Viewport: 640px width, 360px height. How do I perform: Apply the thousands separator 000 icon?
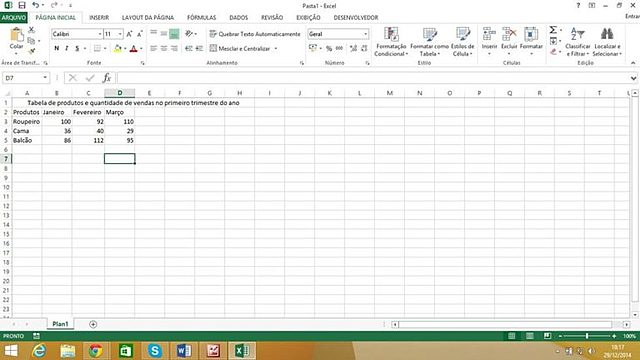pos(339,49)
